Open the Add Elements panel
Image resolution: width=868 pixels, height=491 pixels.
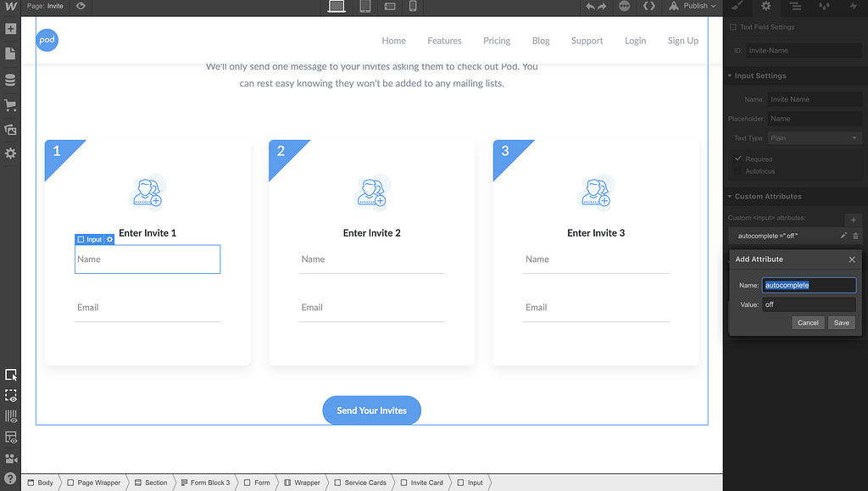coord(12,28)
